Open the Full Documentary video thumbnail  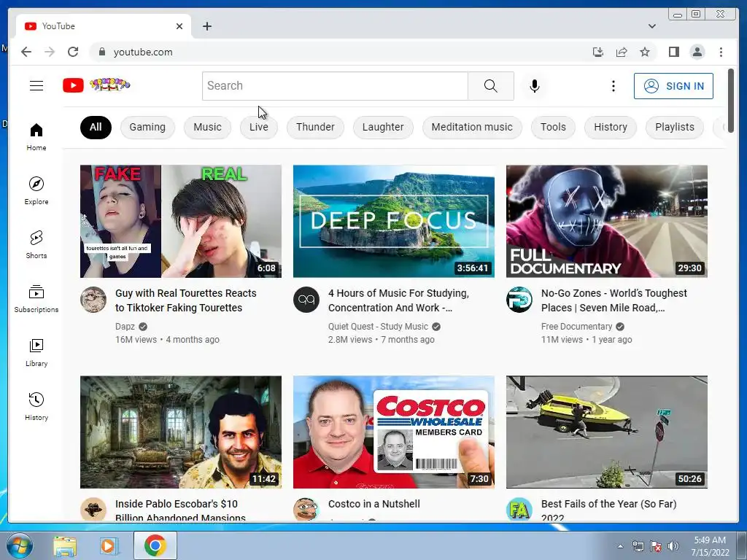point(606,221)
